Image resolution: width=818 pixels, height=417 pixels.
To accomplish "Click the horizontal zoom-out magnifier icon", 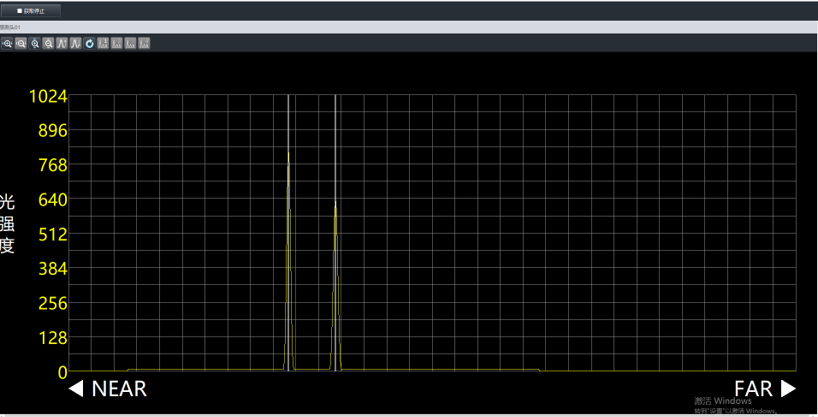I will [x=21, y=44].
